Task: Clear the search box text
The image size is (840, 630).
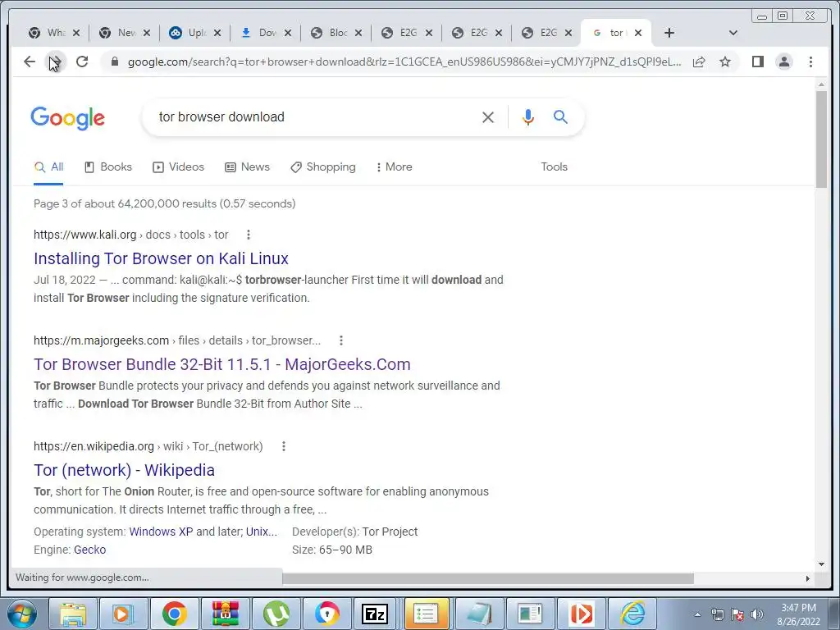Action: click(x=487, y=116)
